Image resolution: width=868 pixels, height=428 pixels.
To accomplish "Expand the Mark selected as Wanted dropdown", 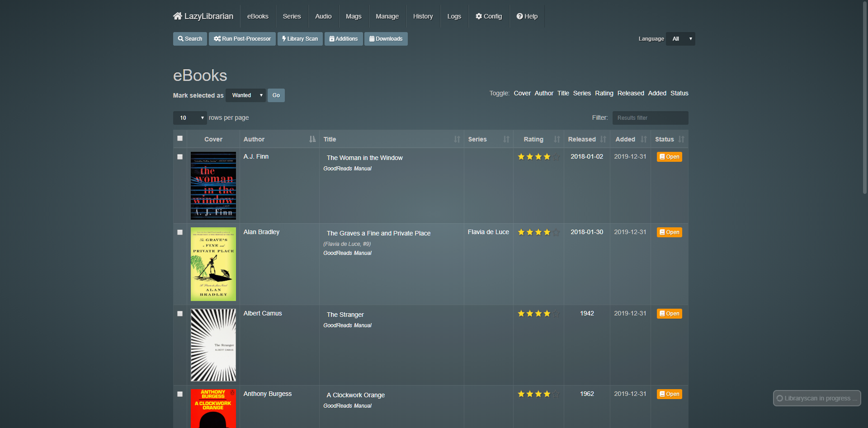I will 245,95.
